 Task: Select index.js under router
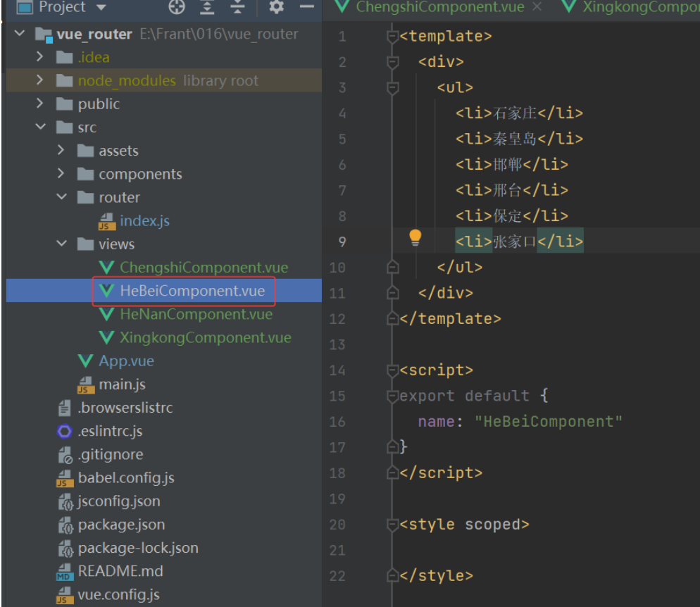pos(144,220)
